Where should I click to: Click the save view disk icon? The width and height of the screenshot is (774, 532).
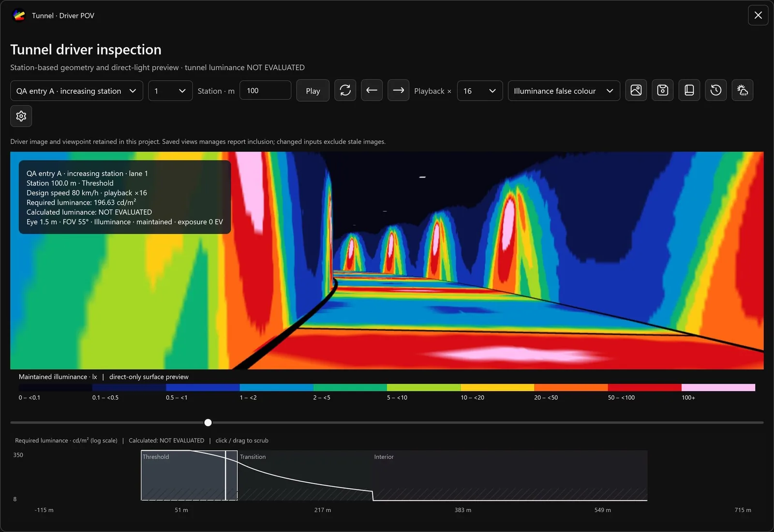point(663,90)
